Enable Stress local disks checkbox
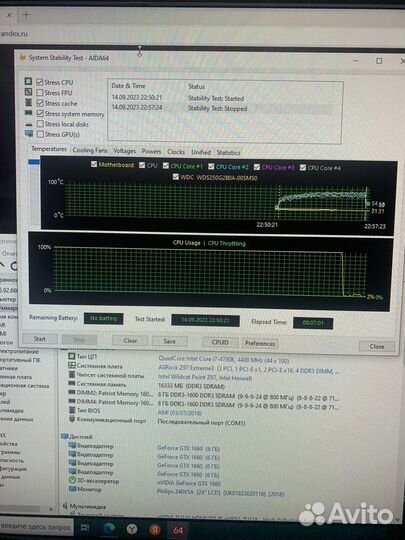This screenshot has width=405, height=540. (40, 124)
